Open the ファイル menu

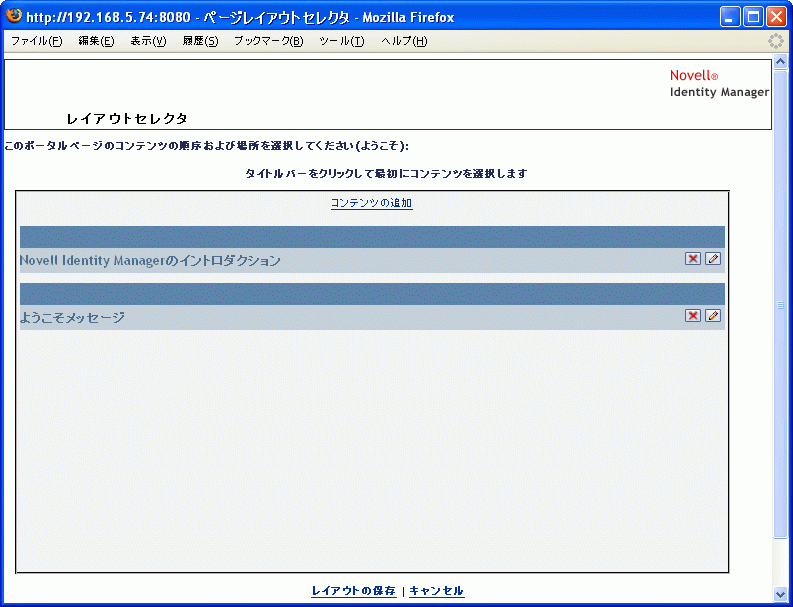(36, 41)
